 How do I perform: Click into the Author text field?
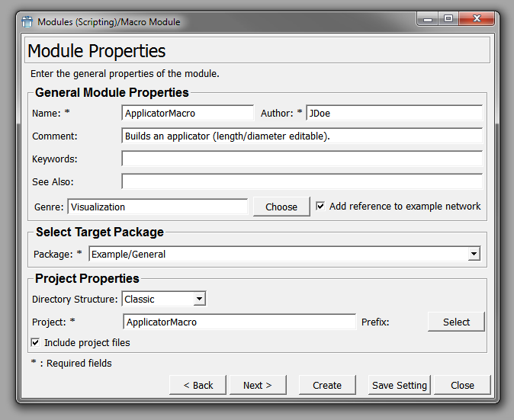point(394,113)
